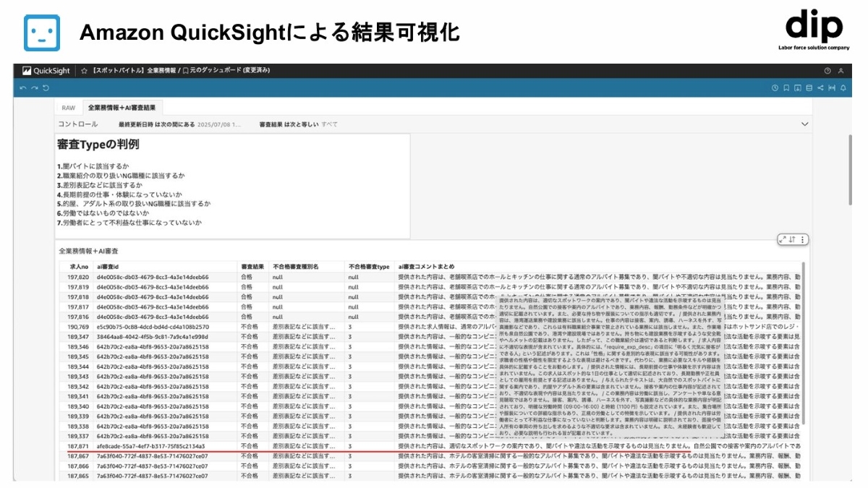Open the 最終更新日時 date filter control
Screen dimensions: 868x488
(179, 124)
